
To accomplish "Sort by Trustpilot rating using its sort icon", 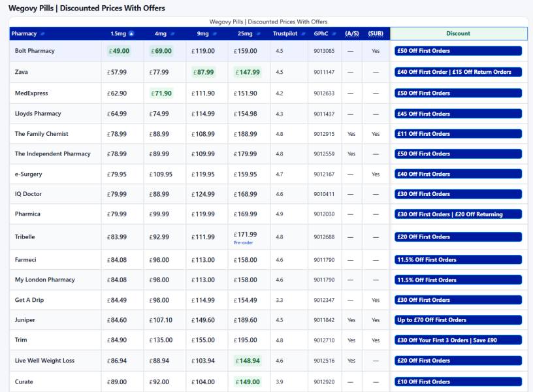I will click(x=303, y=34).
